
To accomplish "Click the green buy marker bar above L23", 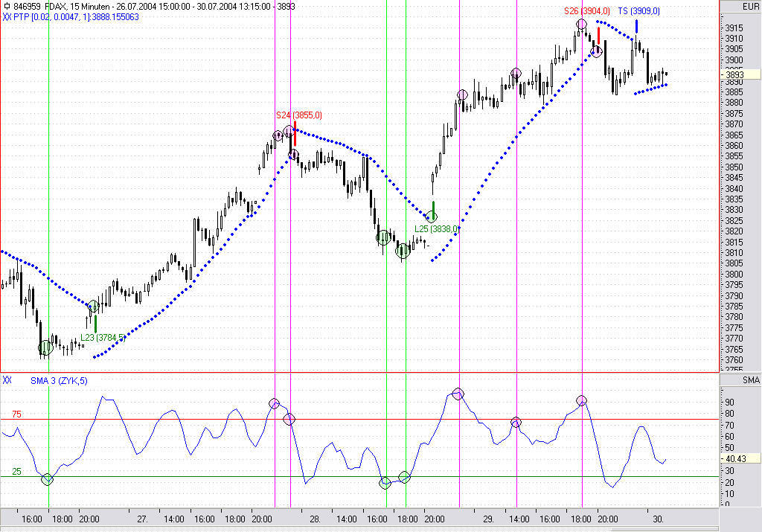I will [x=96, y=324].
